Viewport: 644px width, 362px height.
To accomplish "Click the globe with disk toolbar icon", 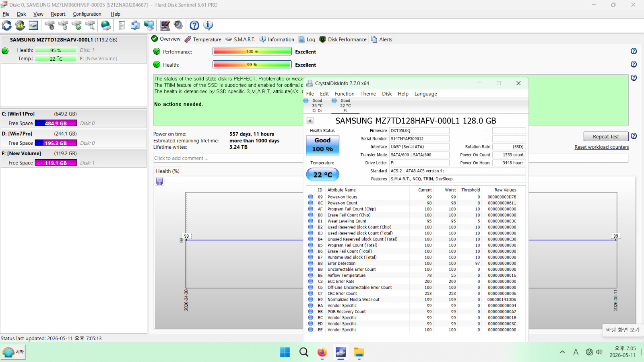I will (106, 25).
